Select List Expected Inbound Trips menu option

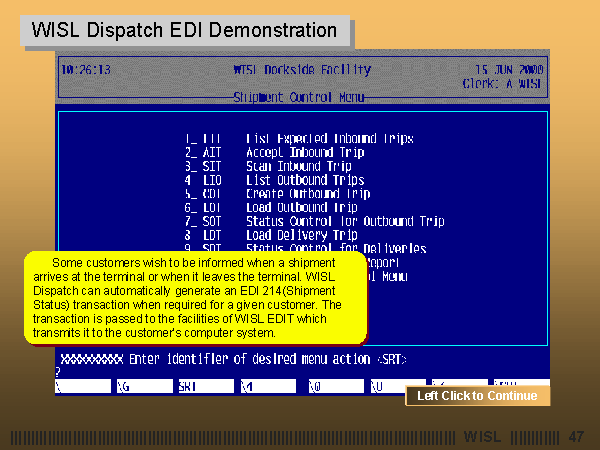tap(329, 138)
